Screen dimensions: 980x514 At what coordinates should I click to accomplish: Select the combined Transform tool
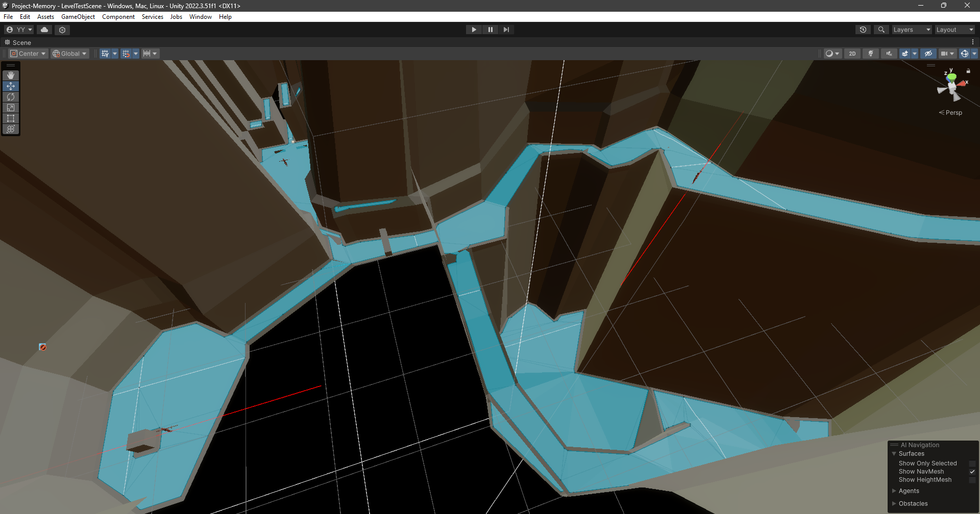point(10,129)
